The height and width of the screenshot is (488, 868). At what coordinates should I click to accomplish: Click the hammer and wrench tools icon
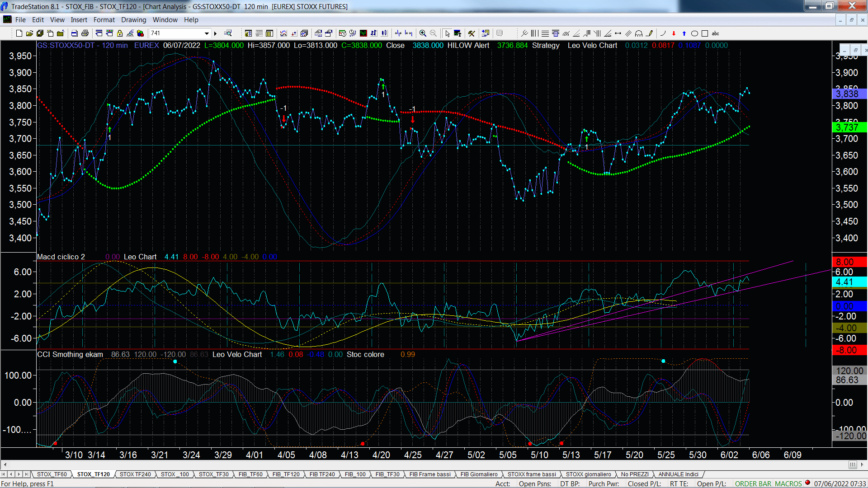pyautogui.click(x=471, y=33)
